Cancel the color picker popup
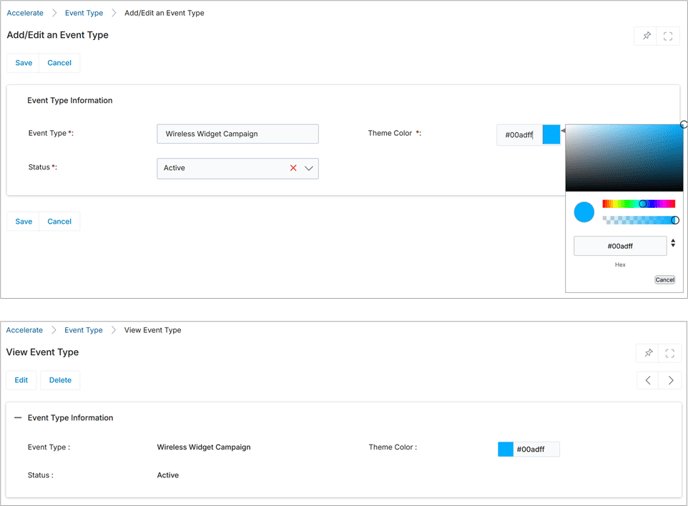The width and height of the screenshot is (688, 506). 664,280
